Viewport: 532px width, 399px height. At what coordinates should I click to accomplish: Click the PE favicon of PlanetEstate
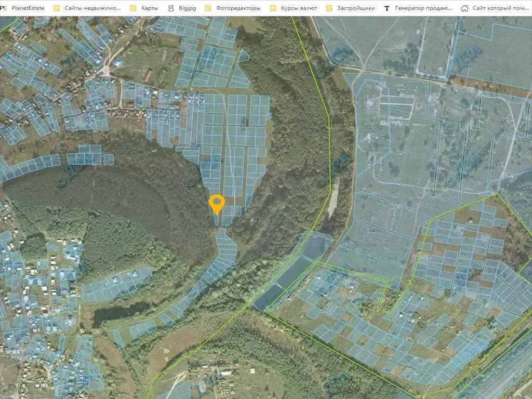tap(4, 8)
